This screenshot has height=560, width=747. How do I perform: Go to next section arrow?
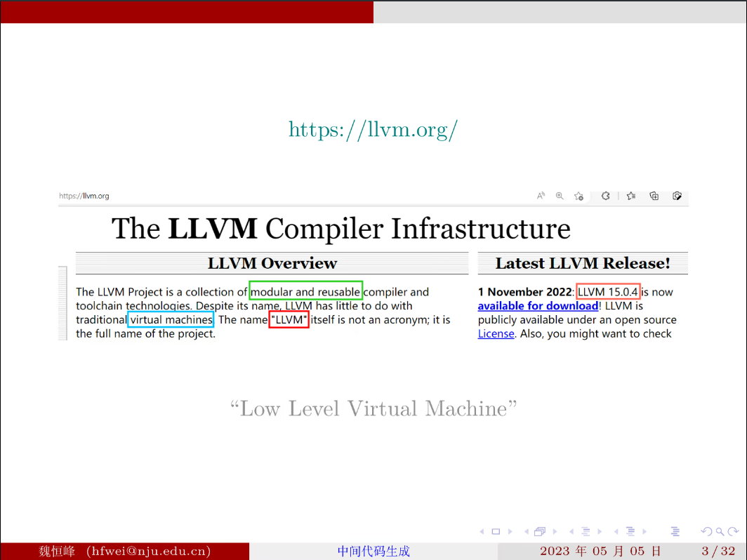click(x=644, y=531)
